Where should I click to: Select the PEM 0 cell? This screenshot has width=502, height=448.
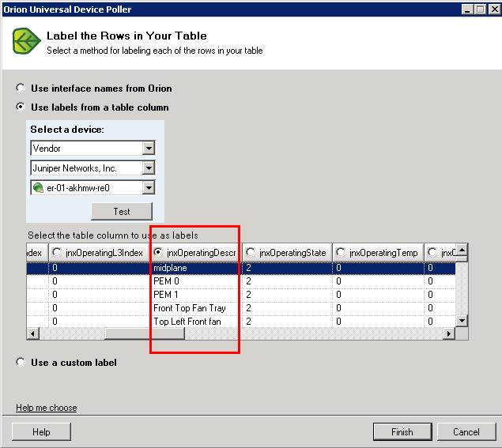click(x=194, y=281)
